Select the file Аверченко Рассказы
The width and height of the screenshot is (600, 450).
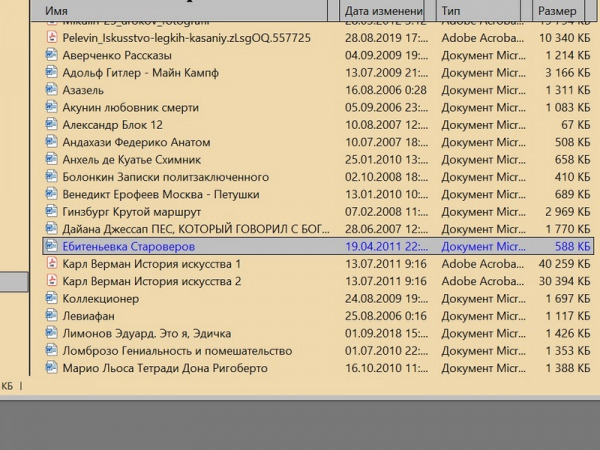[117, 55]
